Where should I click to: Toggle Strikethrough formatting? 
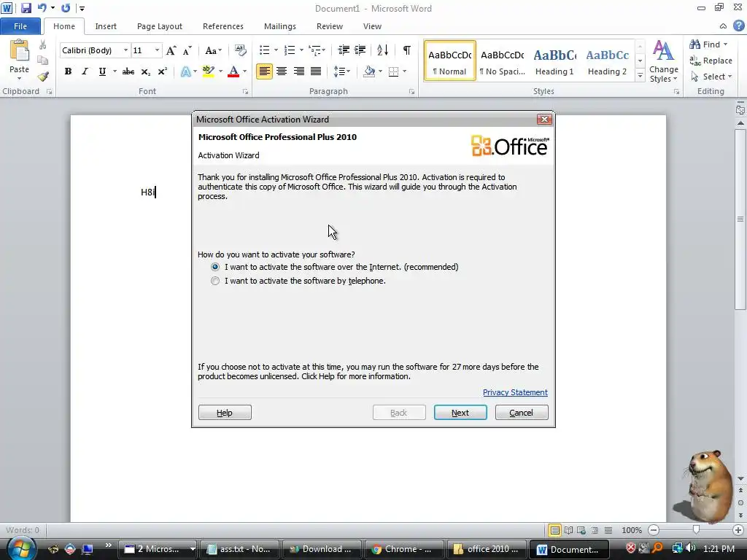click(128, 71)
